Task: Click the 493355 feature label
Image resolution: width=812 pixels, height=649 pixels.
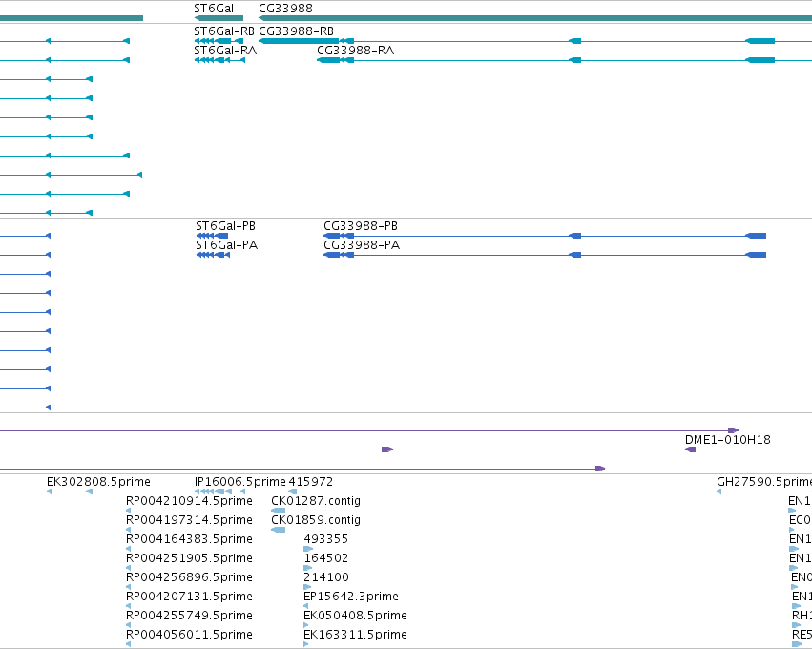Action: 325,539
